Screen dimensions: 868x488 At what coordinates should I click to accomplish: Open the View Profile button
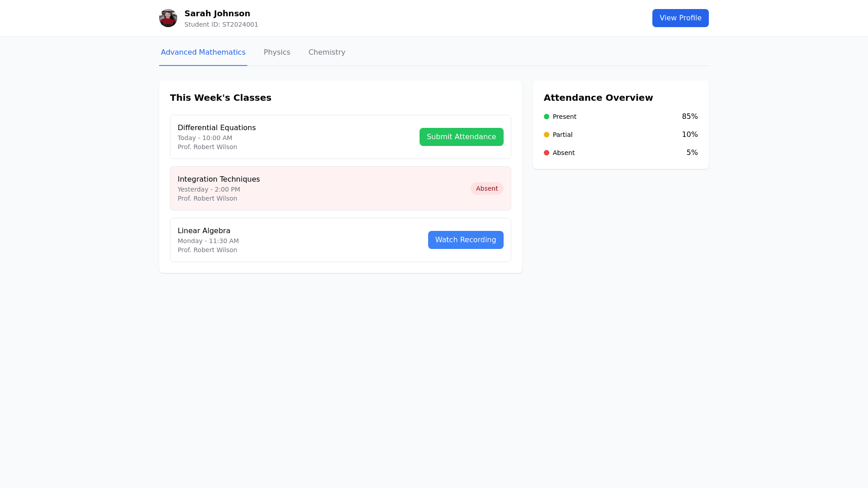[680, 18]
